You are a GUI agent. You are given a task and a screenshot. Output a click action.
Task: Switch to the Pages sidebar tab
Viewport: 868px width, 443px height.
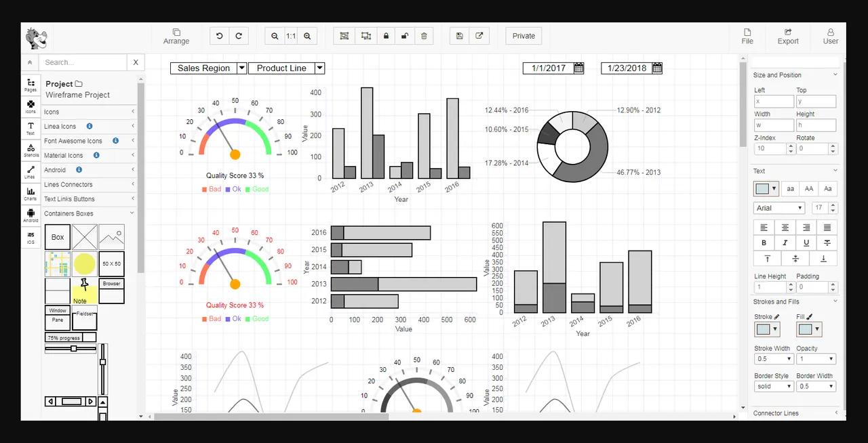click(31, 85)
